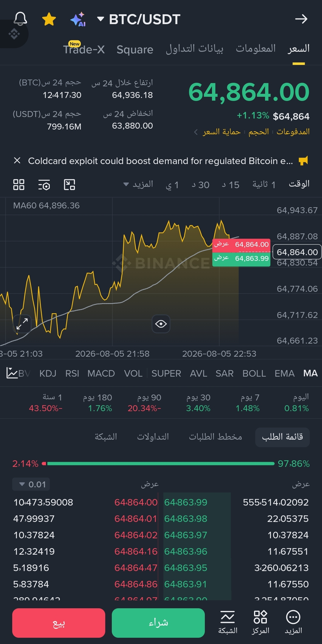Select ask price 64,864.00 in order book
The width and height of the screenshot is (322, 644).
point(136,502)
